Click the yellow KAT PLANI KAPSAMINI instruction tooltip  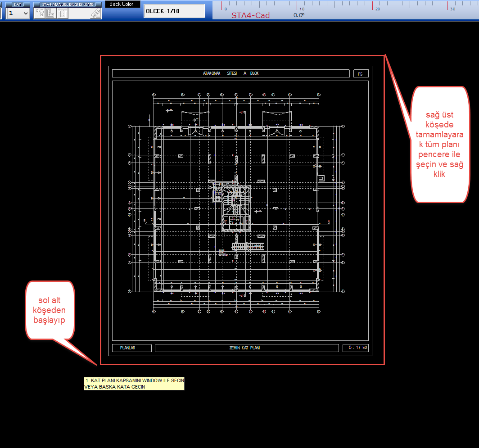pyautogui.click(x=134, y=384)
